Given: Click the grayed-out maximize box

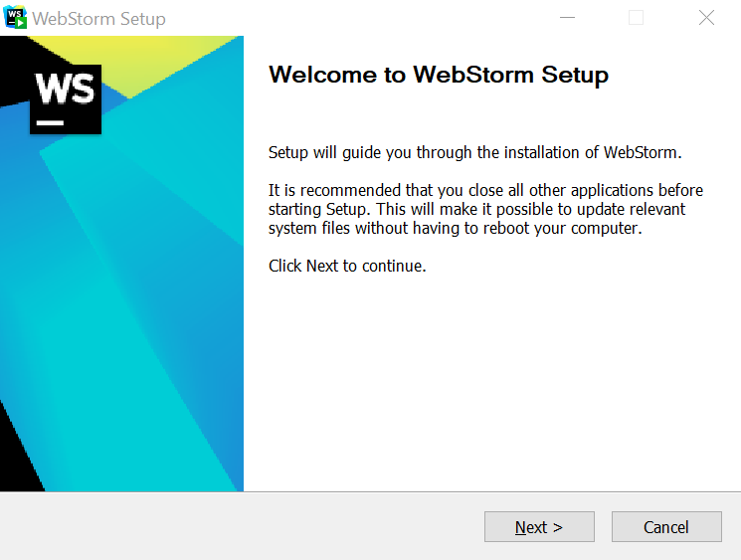Looking at the screenshot, I should [637, 18].
